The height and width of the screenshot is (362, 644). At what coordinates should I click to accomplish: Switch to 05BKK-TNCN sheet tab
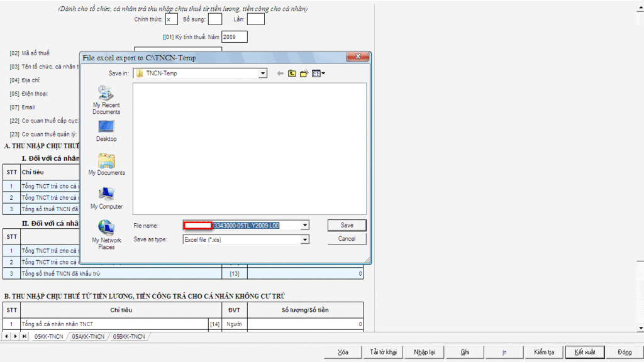(128, 337)
